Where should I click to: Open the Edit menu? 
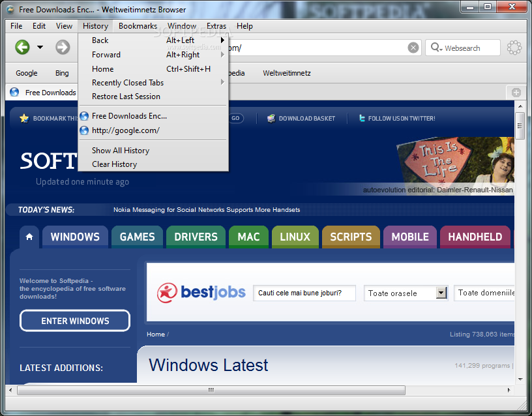click(x=39, y=26)
